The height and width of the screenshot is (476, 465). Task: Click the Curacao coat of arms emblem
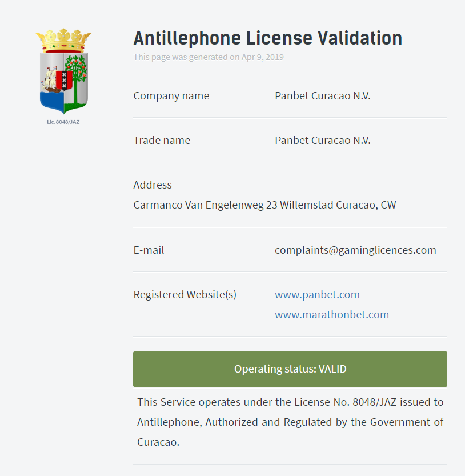click(x=63, y=71)
